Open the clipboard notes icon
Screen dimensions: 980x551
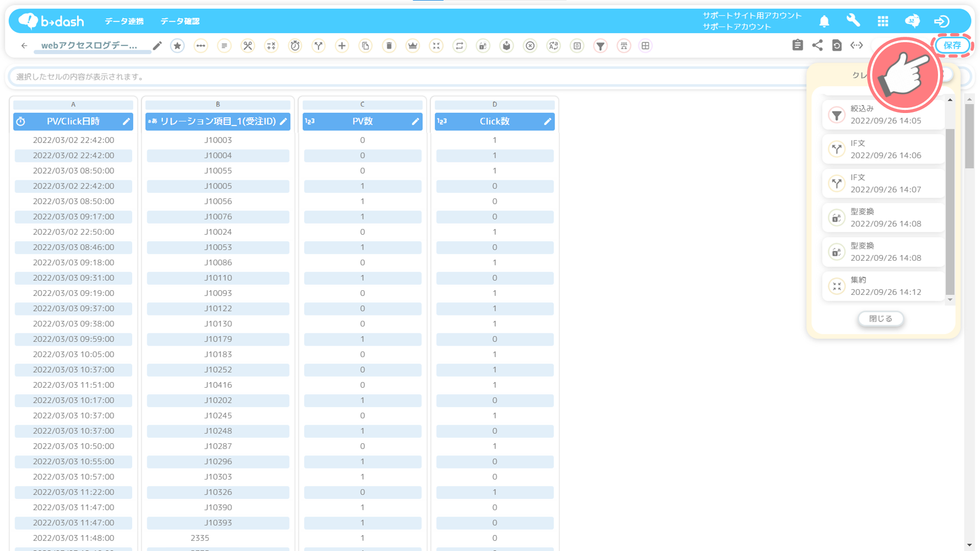pos(797,45)
